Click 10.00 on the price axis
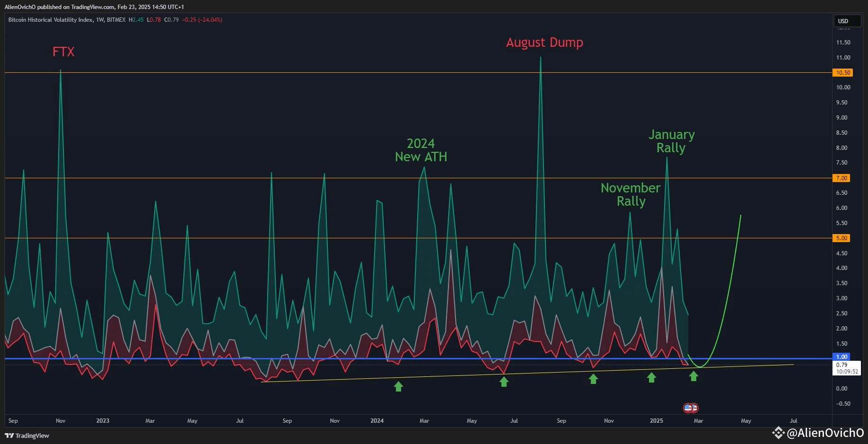Screen dimensions: 868x444 [843, 87]
